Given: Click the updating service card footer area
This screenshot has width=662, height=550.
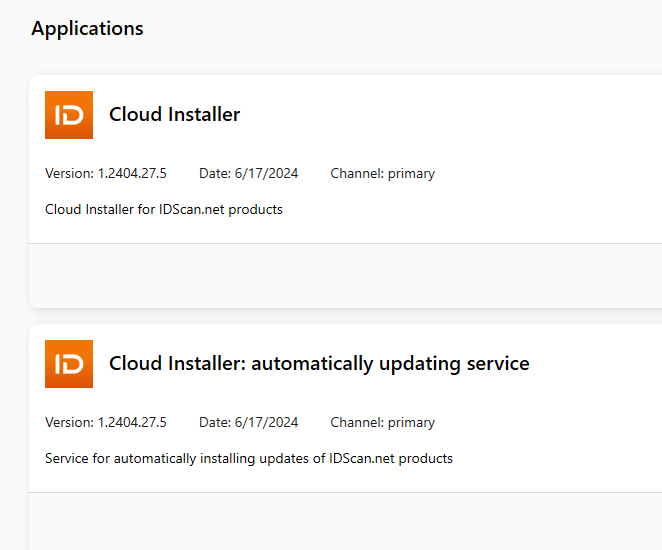Looking at the screenshot, I should coord(345,521).
